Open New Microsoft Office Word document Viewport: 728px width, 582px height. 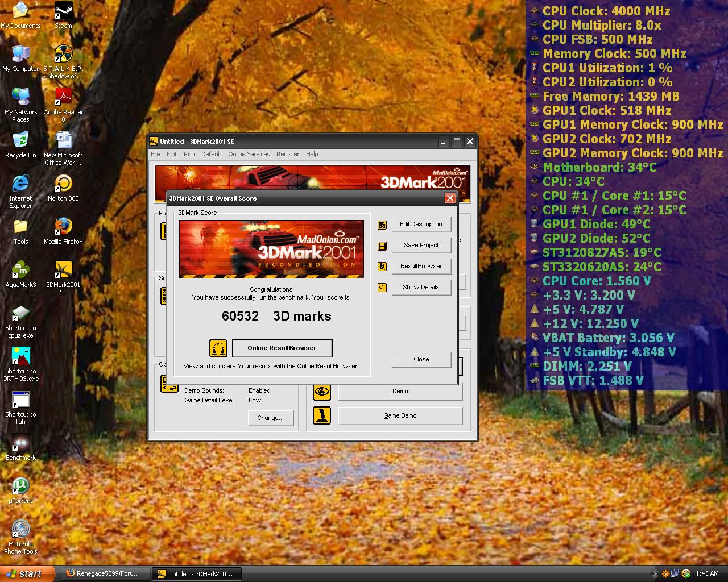pyautogui.click(x=63, y=148)
